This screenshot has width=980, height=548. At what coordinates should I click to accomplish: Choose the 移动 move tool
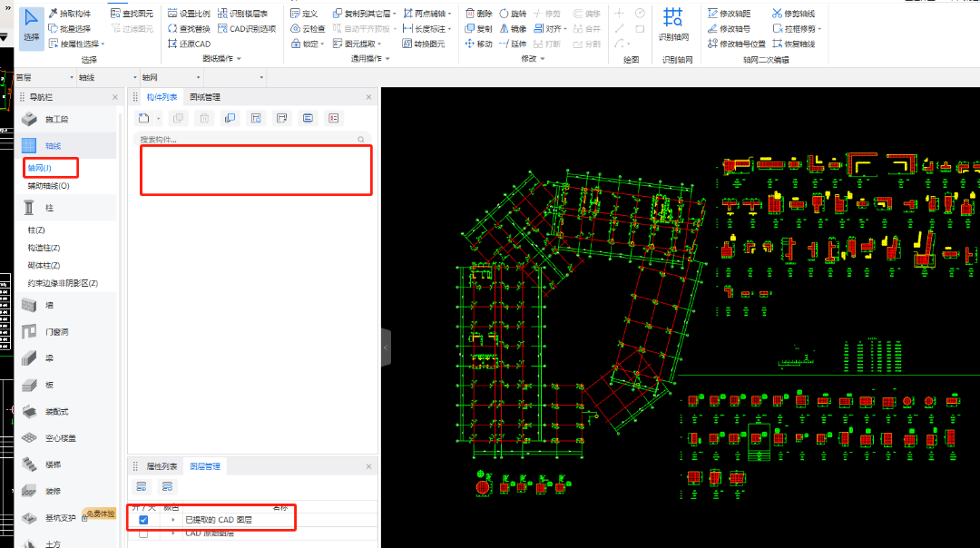(479, 44)
